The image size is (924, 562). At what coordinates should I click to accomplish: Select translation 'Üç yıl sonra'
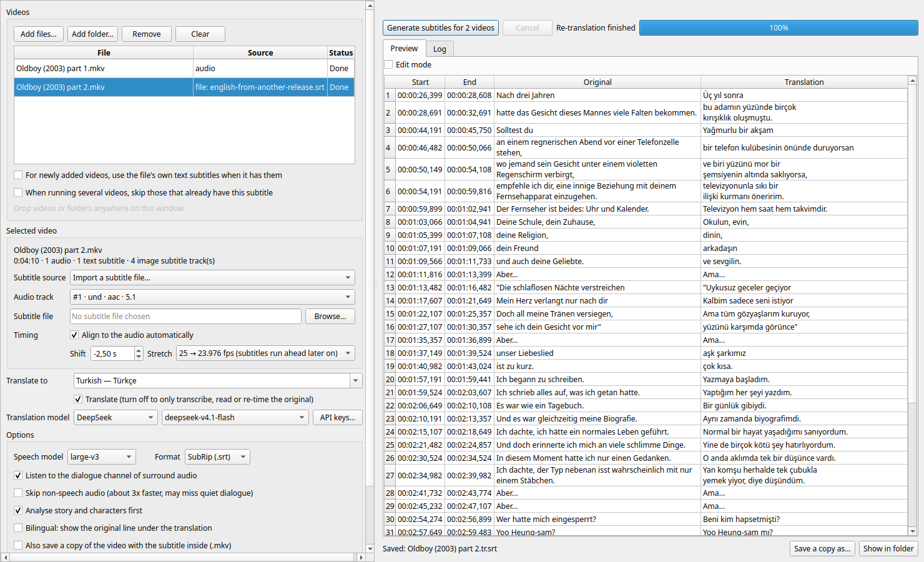point(804,96)
